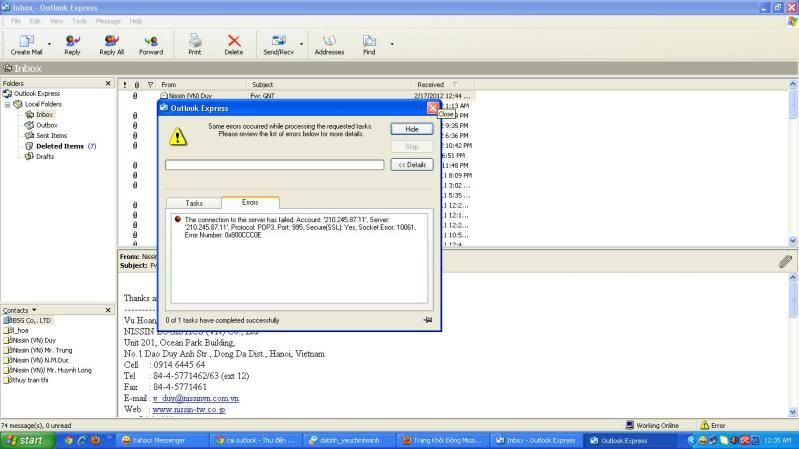Select contact BSG Co., LTD
Screen dimensions: 799x449
(x=28, y=321)
